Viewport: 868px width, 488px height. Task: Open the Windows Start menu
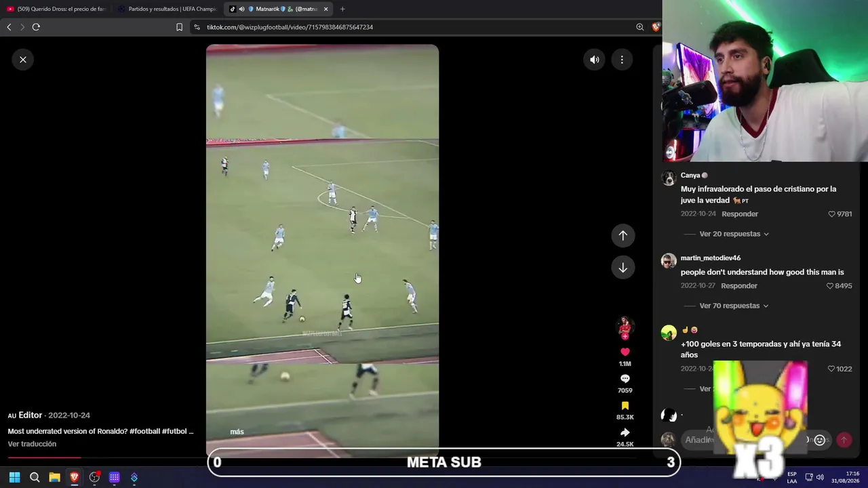[x=14, y=477]
